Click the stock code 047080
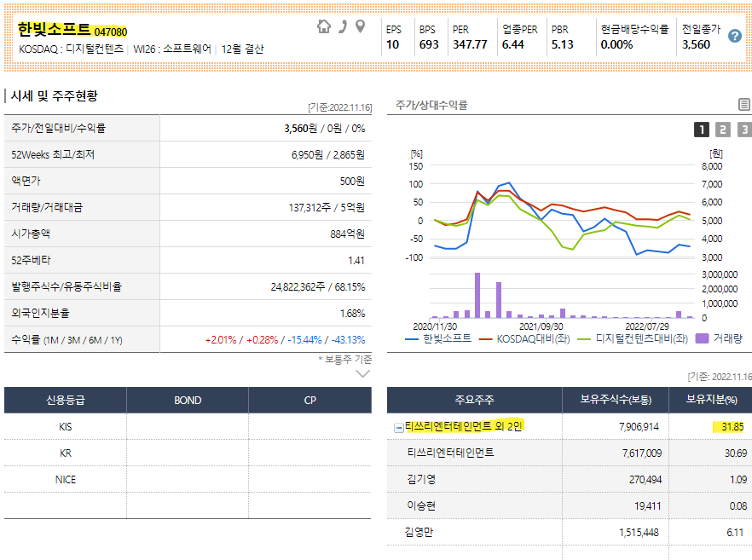This screenshot has height=560, width=752. 111,32
